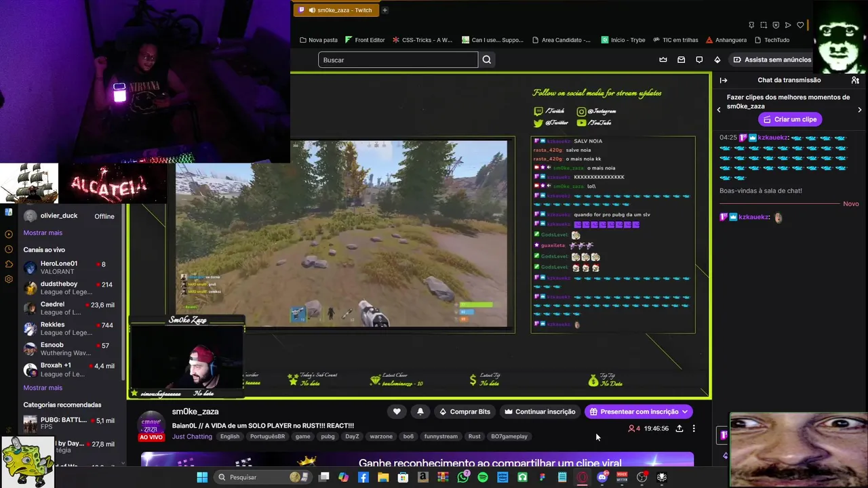Open Esnoob channel in sidebar
This screenshot has height=488, width=868.
pos(69,349)
